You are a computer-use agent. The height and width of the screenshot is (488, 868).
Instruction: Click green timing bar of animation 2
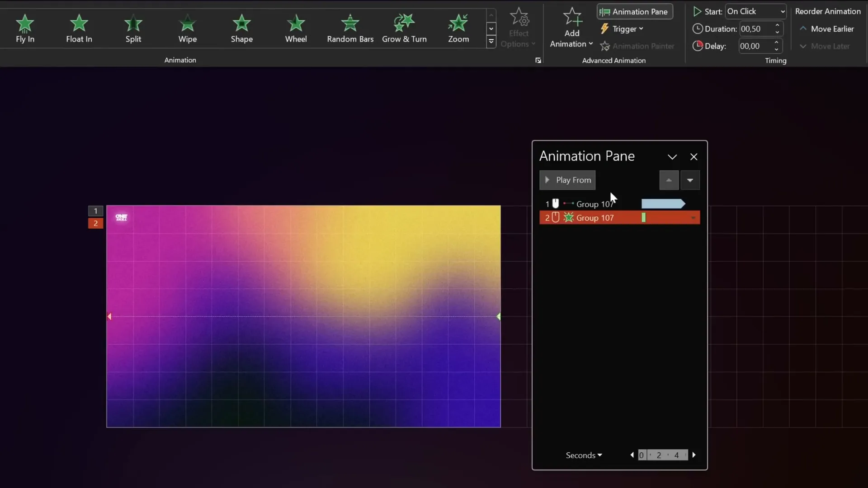pos(643,218)
